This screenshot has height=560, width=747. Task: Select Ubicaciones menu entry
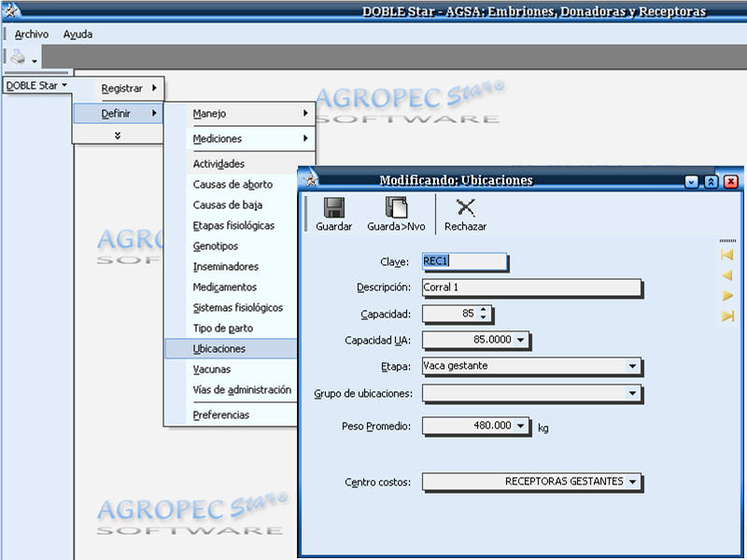point(231,348)
